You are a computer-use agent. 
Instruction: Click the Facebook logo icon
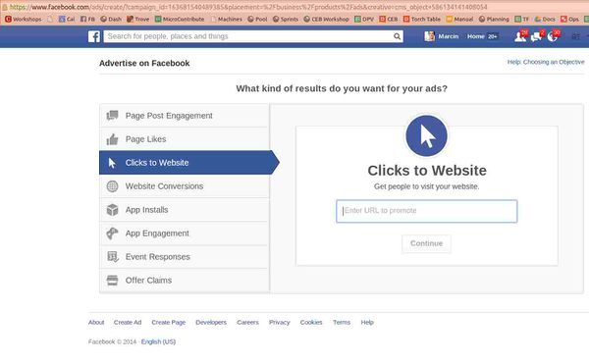[94, 36]
